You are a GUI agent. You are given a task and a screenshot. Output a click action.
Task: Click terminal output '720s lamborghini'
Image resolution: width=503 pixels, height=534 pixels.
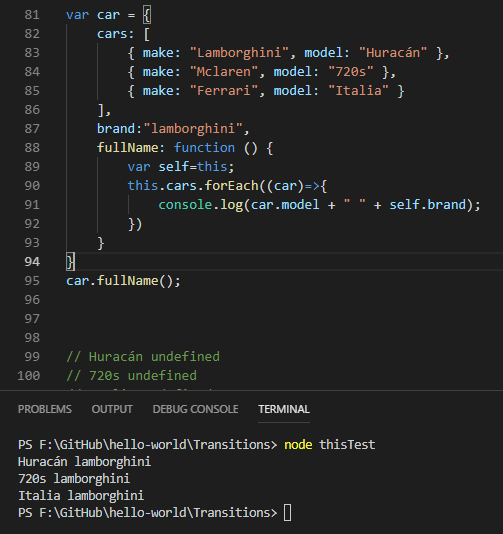tap(74, 479)
